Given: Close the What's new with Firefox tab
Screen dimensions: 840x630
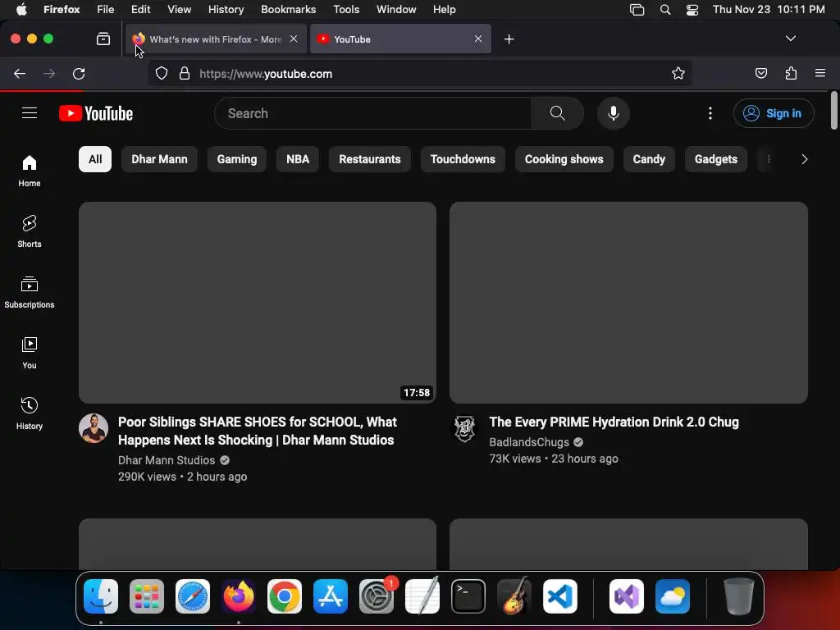Looking at the screenshot, I should [294, 39].
